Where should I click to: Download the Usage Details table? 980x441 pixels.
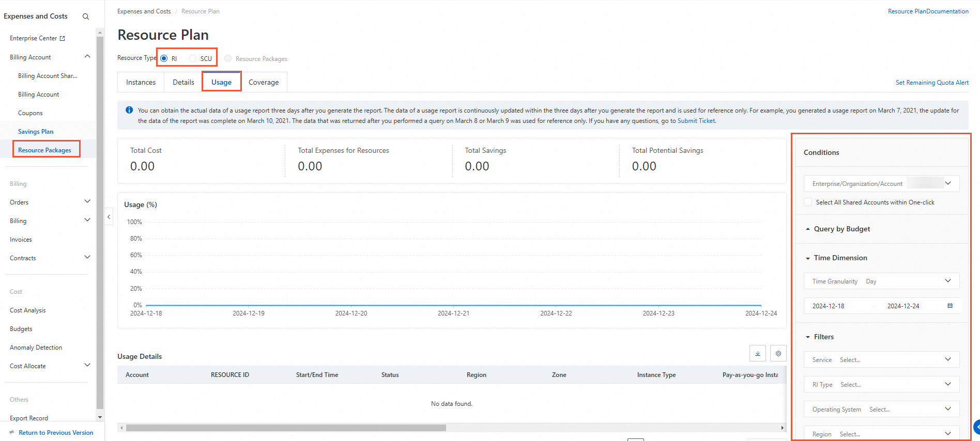[x=758, y=353]
